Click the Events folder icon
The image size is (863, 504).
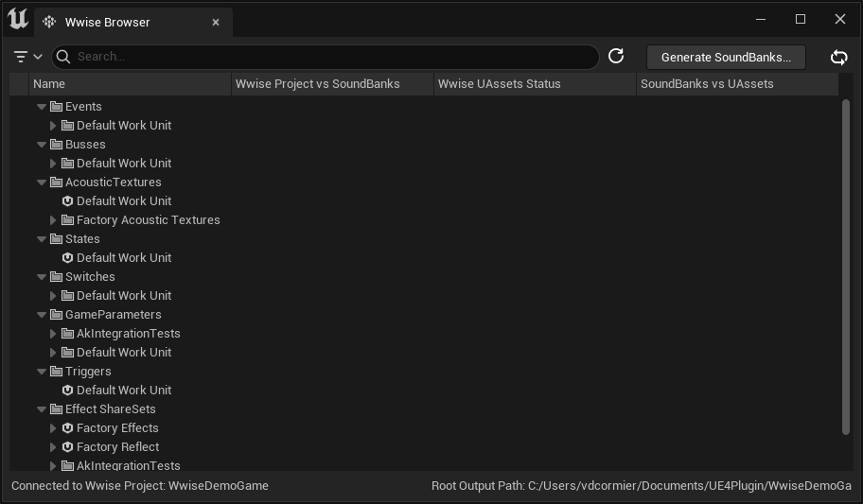[x=56, y=107]
